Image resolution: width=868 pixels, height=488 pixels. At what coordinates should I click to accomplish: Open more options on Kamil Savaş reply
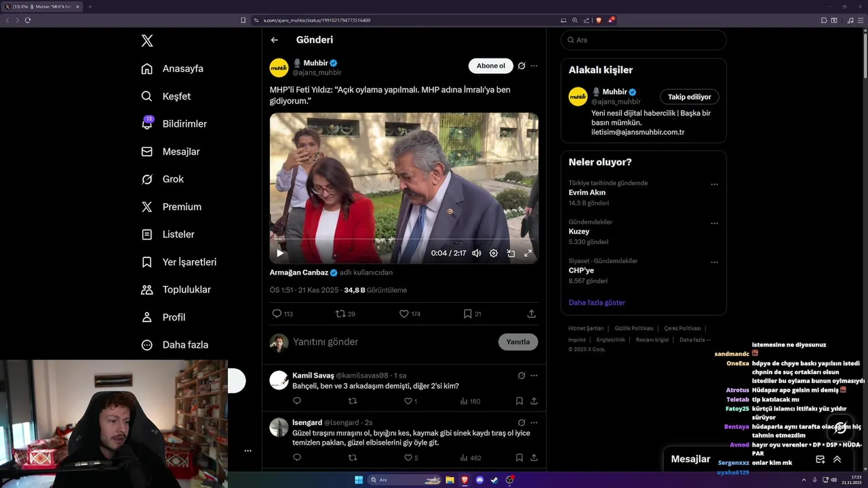(534, 375)
